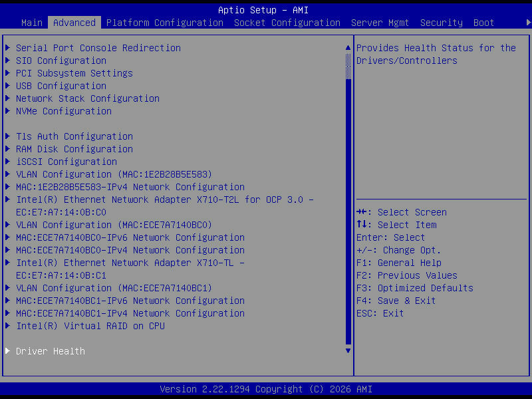Click the scrollbar up arrow
This screenshot has height=399, width=532.
coord(348,48)
